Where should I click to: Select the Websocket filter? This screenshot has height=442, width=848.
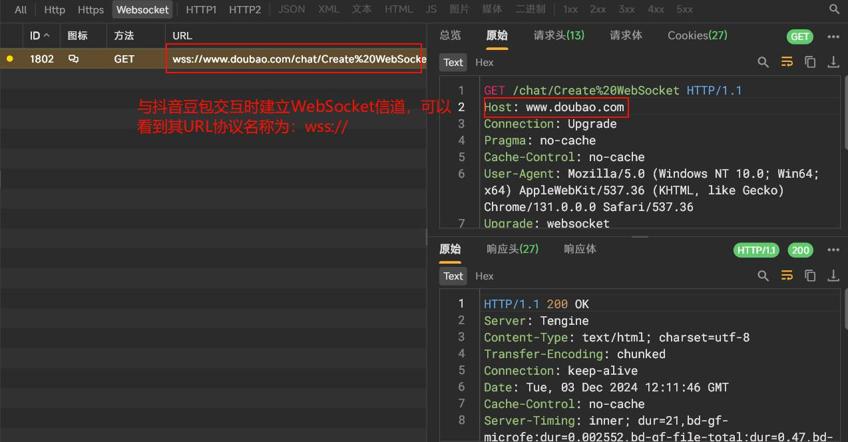142,9
